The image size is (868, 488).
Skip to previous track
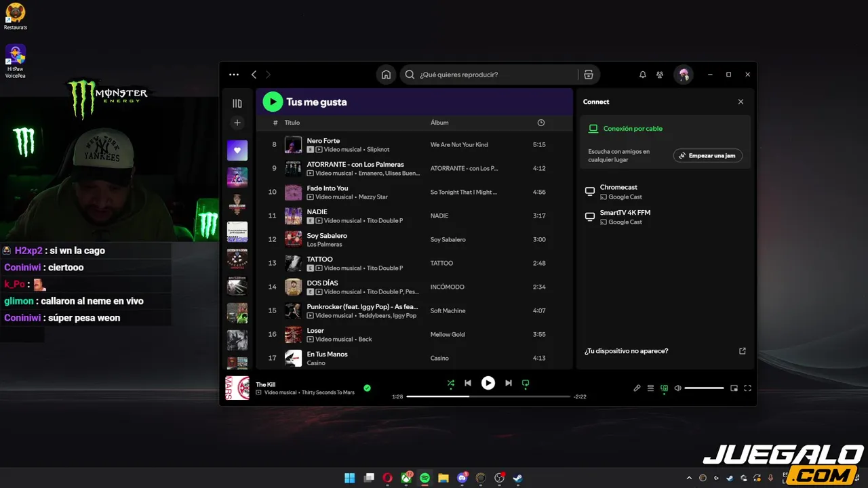pyautogui.click(x=467, y=383)
